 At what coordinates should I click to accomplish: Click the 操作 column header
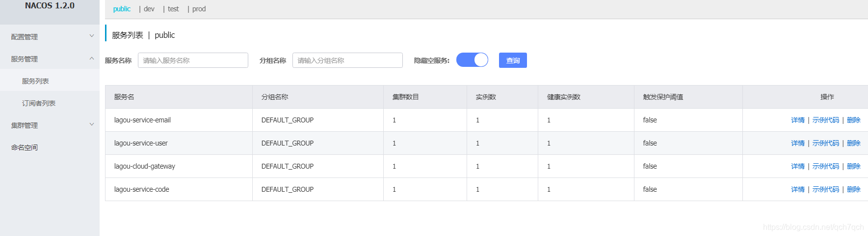click(827, 97)
